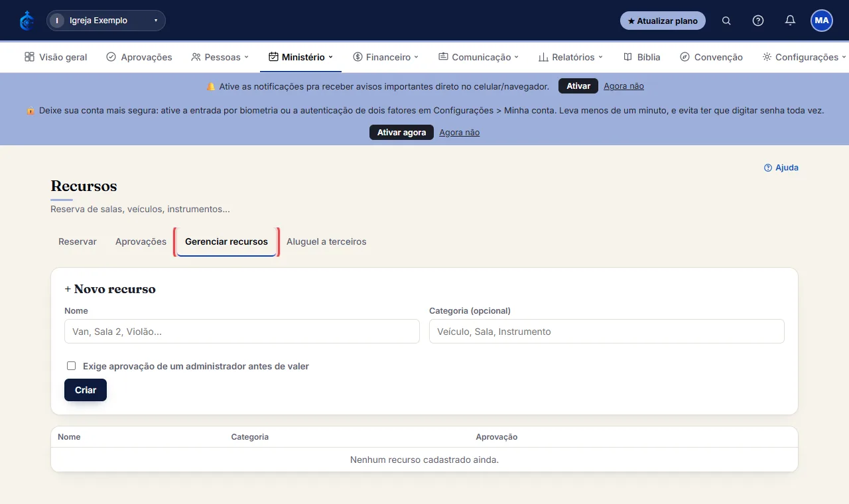Click the 'Nenhum recurso cadastrado ainda.' text
The width and height of the screenshot is (849, 504).
coord(424,460)
